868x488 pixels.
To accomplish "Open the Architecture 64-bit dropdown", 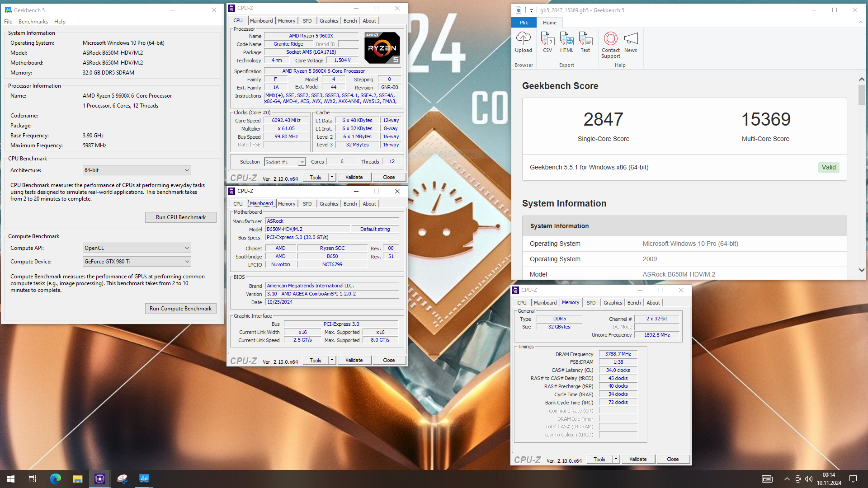I will pyautogui.click(x=137, y=170).
